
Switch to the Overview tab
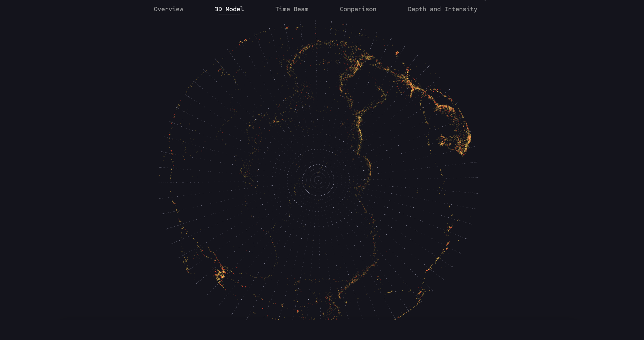(x=168, y=9)
